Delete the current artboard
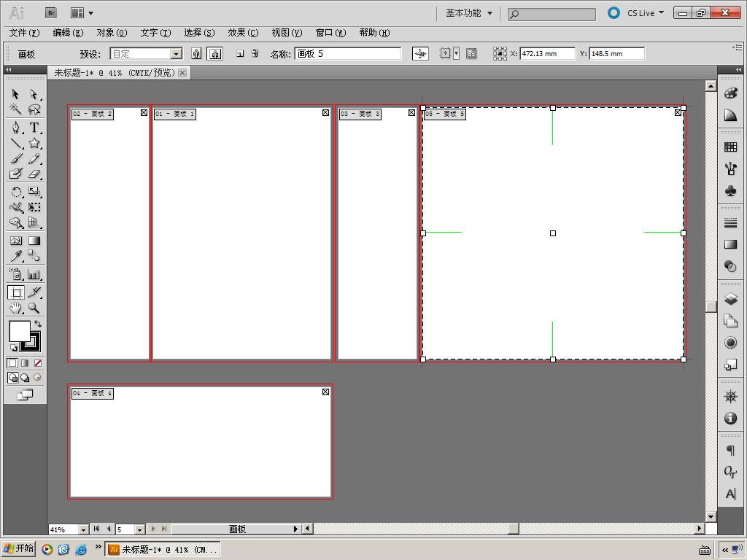 coord(255,54)
